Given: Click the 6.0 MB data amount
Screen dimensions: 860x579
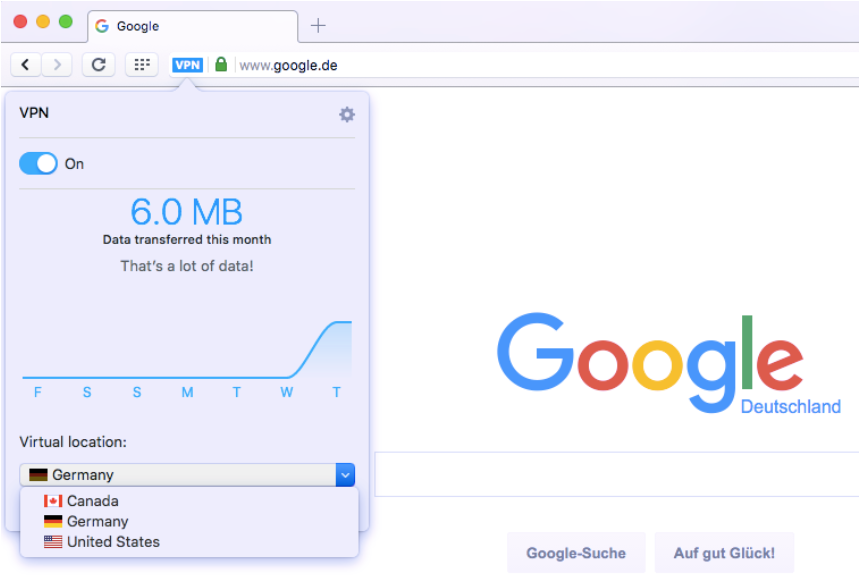Looking at the screenshot, I should pyautogui.click(x=186, y=212).
